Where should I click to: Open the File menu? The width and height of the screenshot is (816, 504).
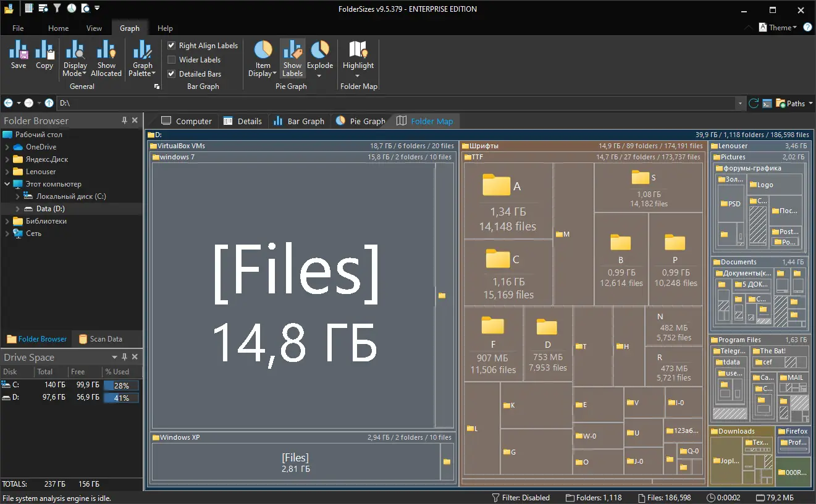(18, 28)
